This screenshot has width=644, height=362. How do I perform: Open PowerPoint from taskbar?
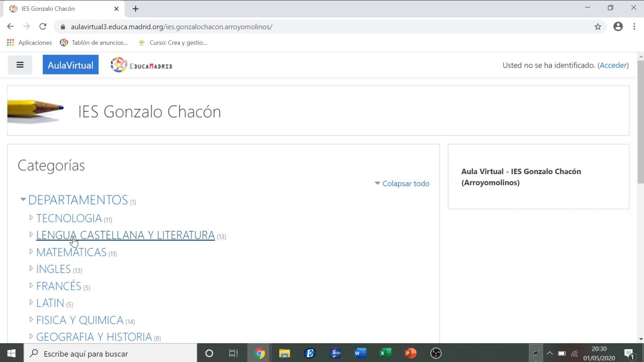tap(410, 353)
